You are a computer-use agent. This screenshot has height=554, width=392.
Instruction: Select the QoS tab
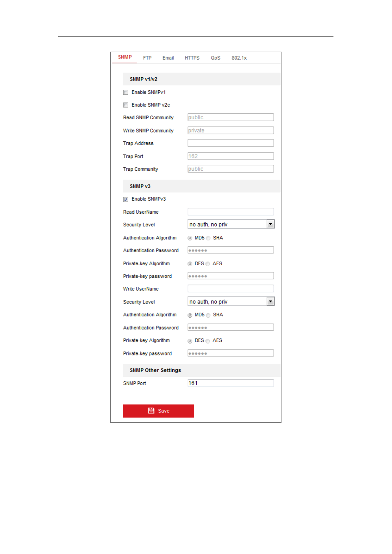click(215, 58)
